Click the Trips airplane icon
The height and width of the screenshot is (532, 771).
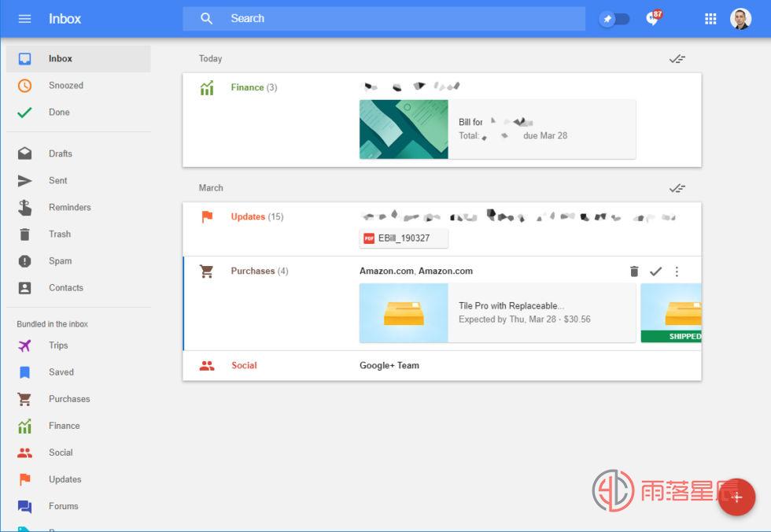tap(24, 345)
